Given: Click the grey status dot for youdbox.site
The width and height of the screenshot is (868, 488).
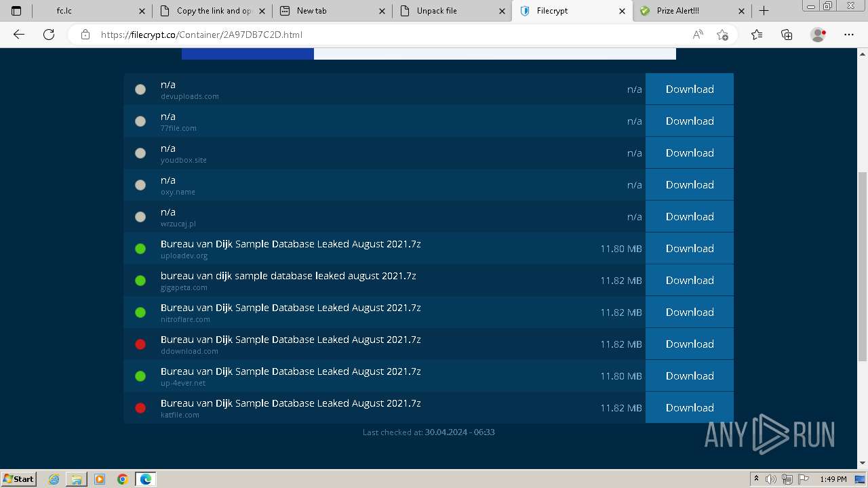Looking at the screenshot, I should pyautogui.click(x=140, y=153).
